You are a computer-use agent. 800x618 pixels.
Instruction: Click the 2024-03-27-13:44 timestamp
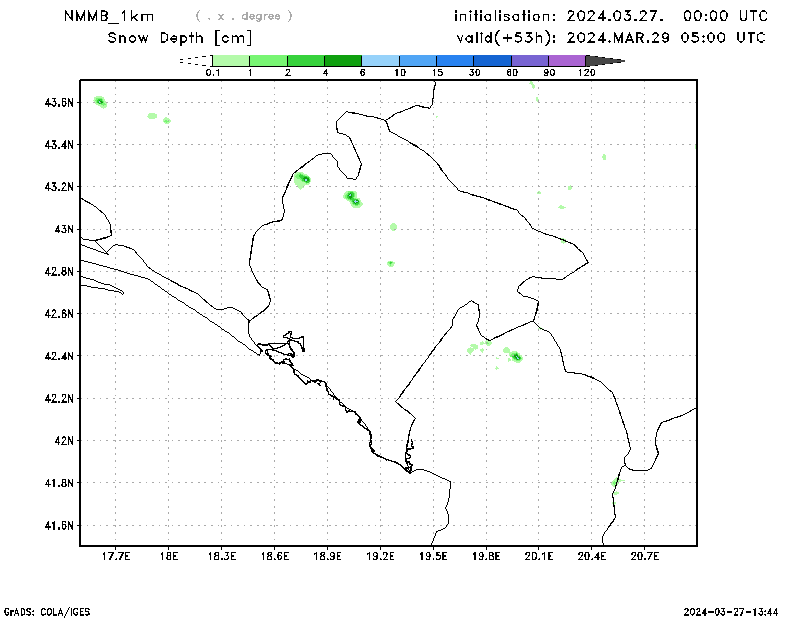(737, 610)
